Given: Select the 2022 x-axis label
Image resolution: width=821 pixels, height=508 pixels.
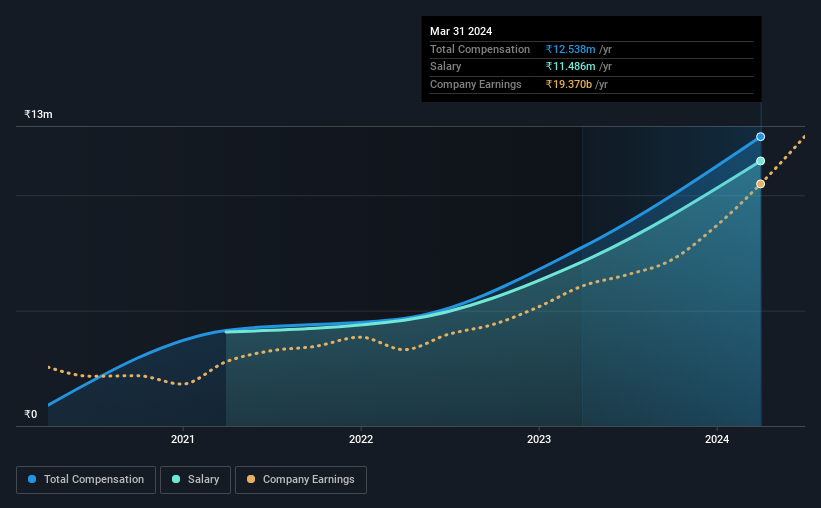Looking at the screenshot, I should tap(361, 439).
